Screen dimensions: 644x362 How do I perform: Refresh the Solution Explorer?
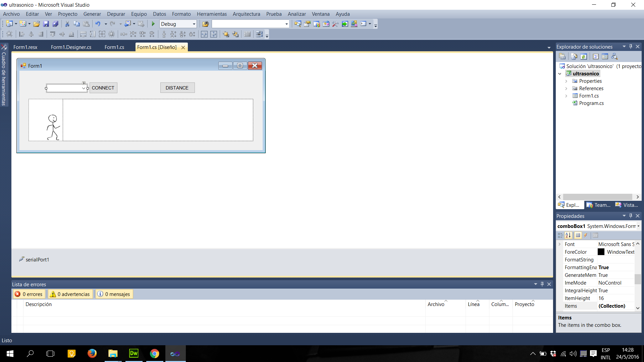point(584,56)
